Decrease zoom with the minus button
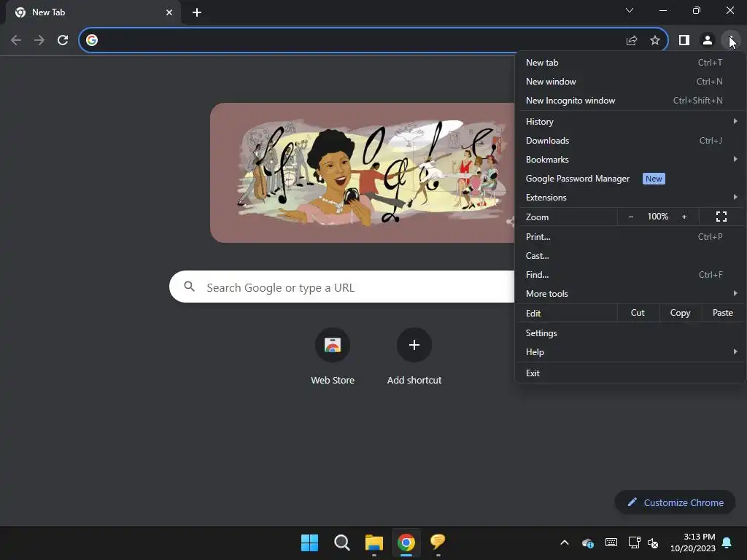747x560 pixels. point(631,217)
